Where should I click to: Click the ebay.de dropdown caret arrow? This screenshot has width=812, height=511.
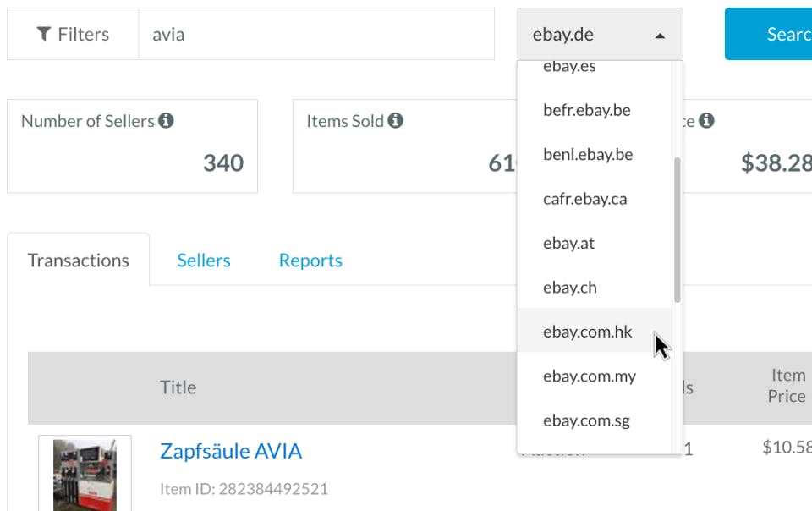(660, 36)
